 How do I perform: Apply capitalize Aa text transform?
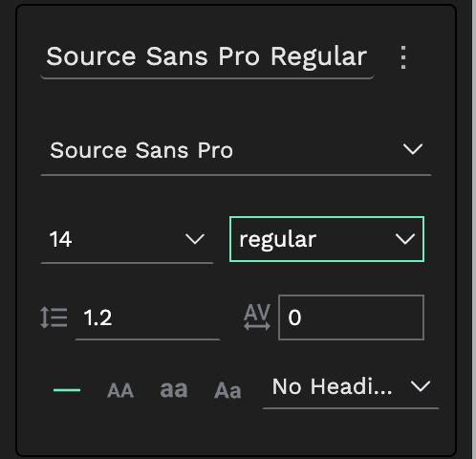[227, 390]
